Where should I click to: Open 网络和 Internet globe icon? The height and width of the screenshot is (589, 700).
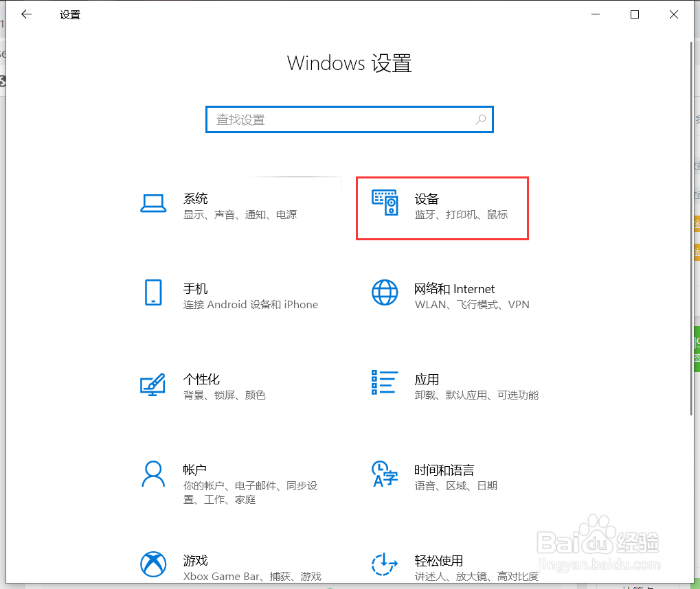click(x=385, y=294)
